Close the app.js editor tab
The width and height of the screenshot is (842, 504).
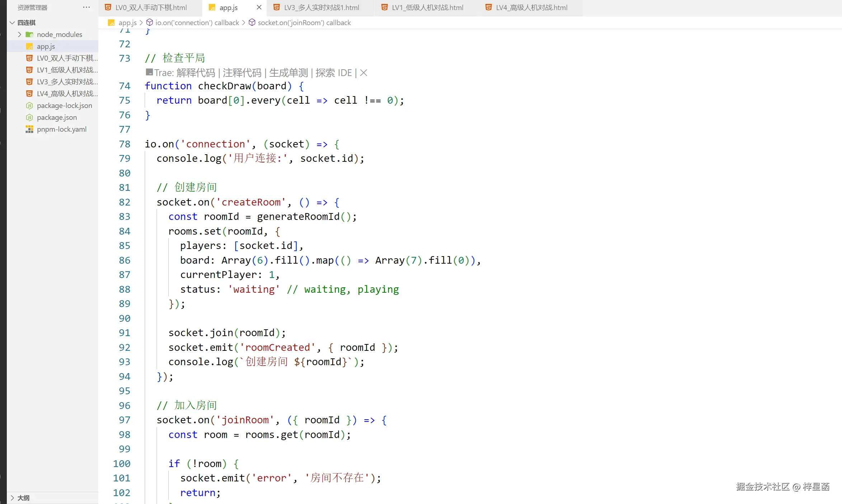pos(259,7)
